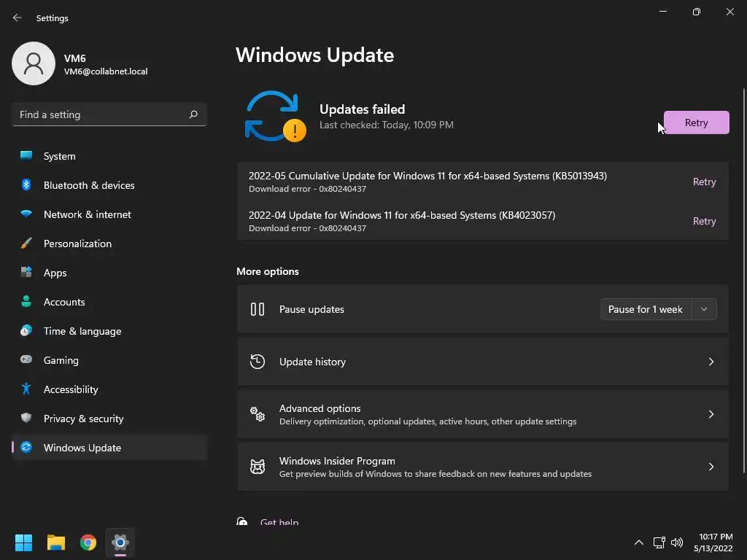
Task: Open the Privacy & security shield icon
Action: click(26, 419)
